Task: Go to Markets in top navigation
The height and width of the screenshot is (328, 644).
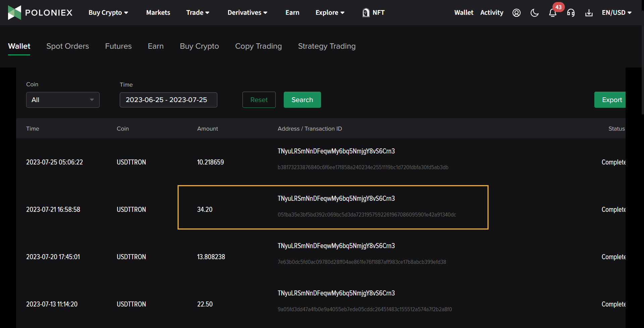Action: [158, 13]
